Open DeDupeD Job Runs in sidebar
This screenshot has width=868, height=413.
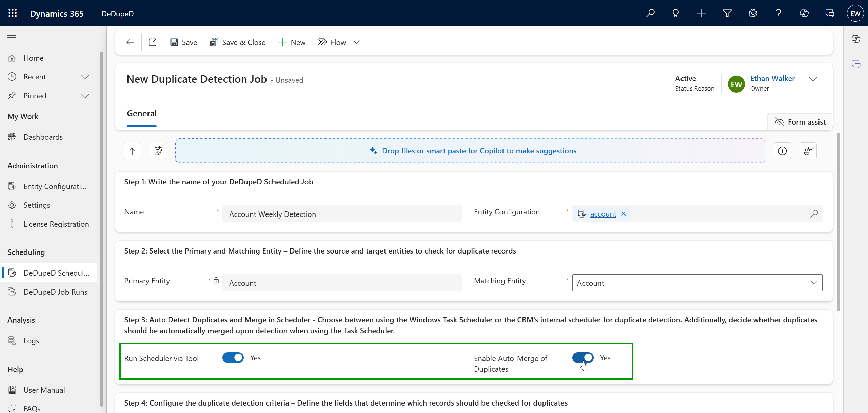point(56,292)
